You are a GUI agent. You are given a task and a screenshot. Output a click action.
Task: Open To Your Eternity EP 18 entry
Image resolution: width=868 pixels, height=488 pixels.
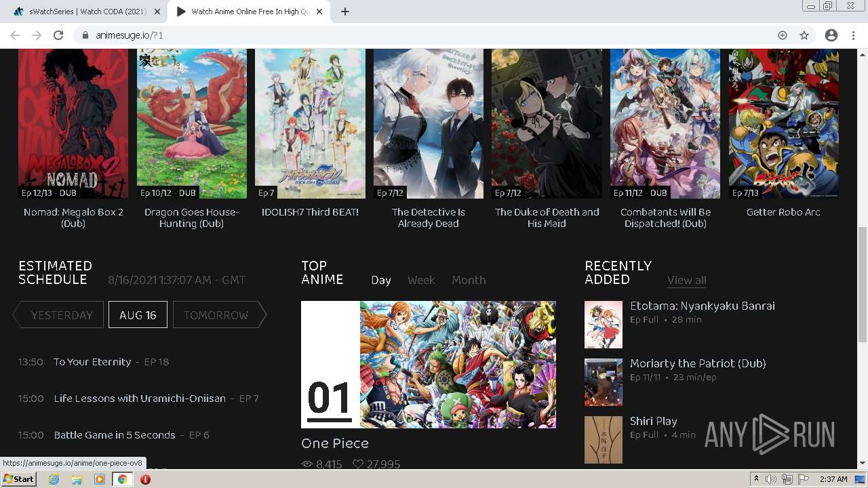pos(111,362)
